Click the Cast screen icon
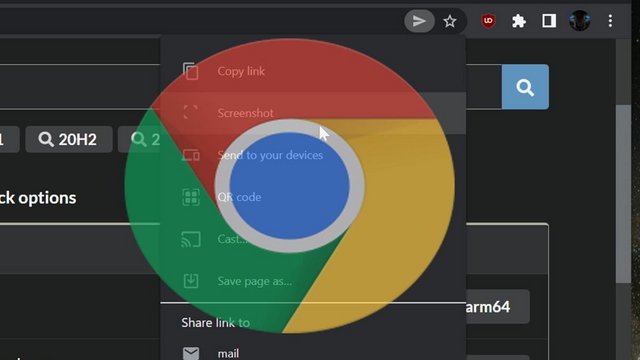Viewport: 640px width, 360px height. tap(191, 239)
